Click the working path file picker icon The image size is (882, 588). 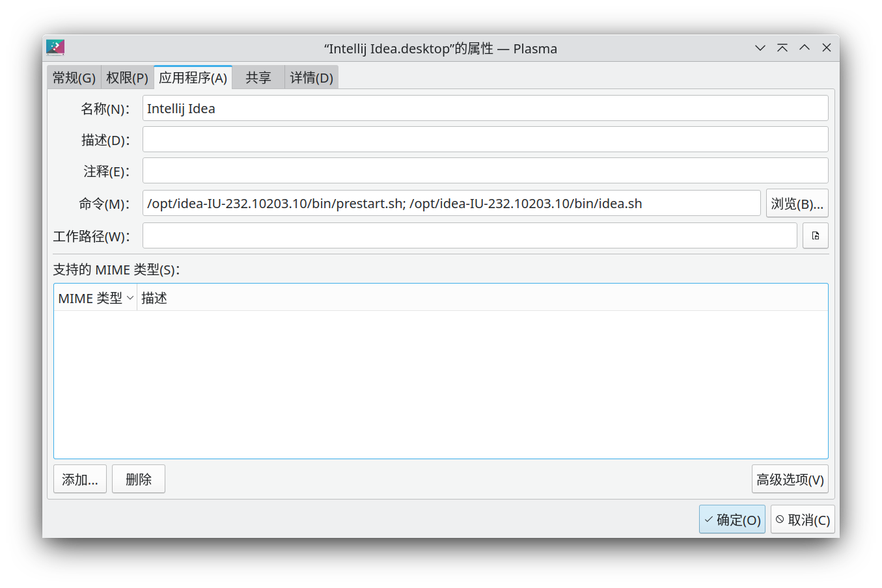coord(815,235)
